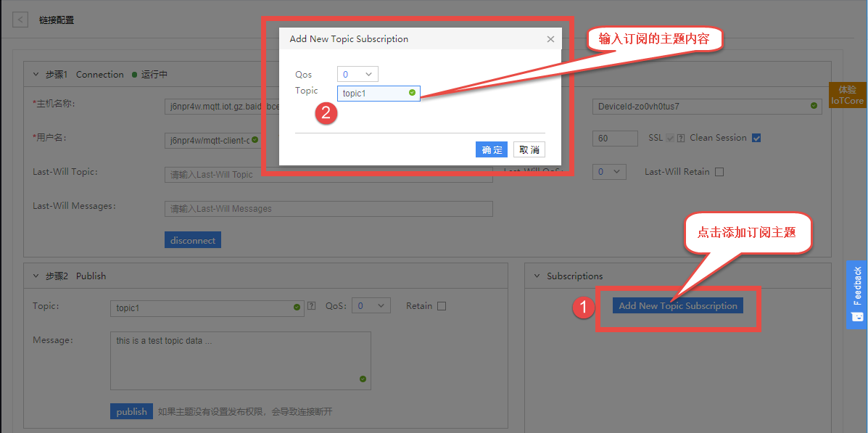Switch to the 体验 IoTCore tab
868x433 pixels.
click(x=847, y=95)
